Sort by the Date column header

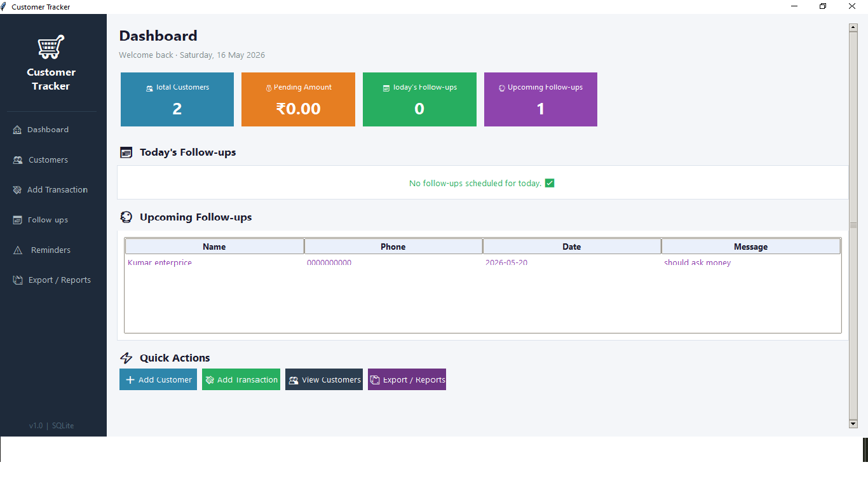572,247
